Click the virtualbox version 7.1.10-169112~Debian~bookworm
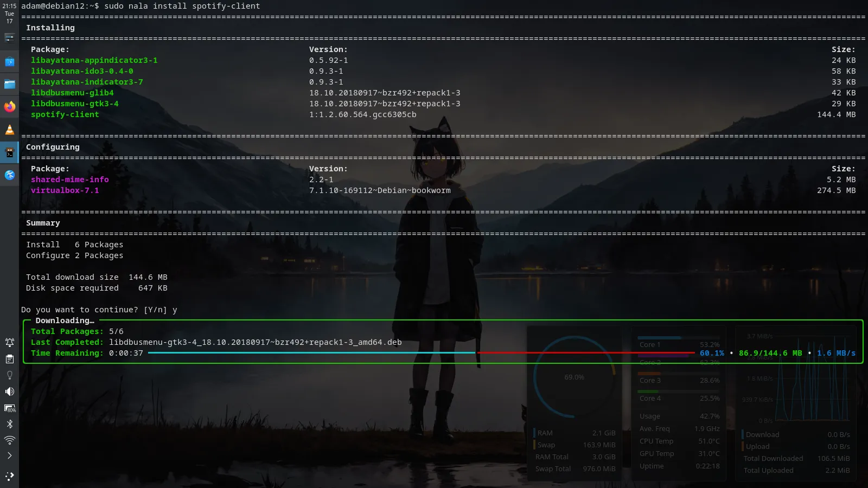The height and width of the screenshot is (488, 868). [x=380, y=190]
